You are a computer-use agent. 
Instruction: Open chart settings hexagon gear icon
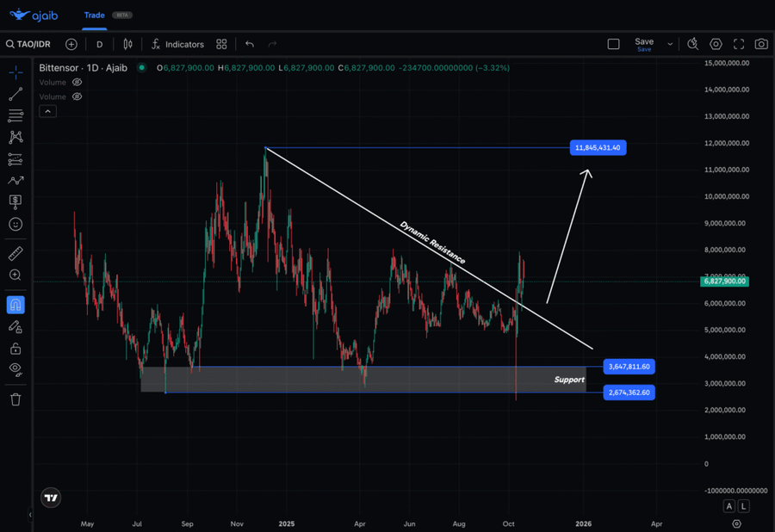point(716,44)
